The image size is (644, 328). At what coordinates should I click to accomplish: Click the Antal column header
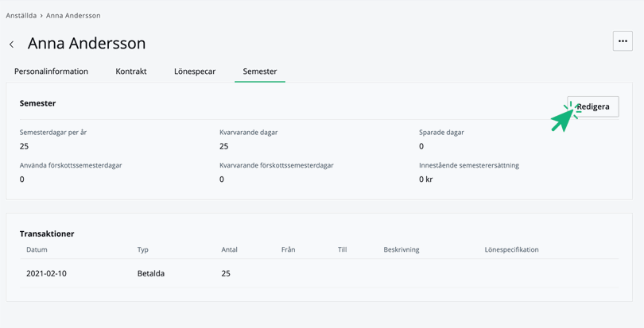click(x=230, y=249)
